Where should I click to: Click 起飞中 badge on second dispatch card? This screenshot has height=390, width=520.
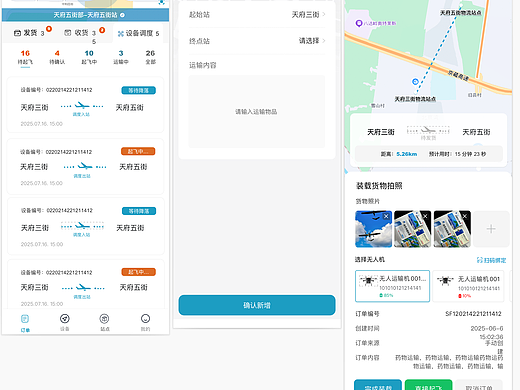138,151
